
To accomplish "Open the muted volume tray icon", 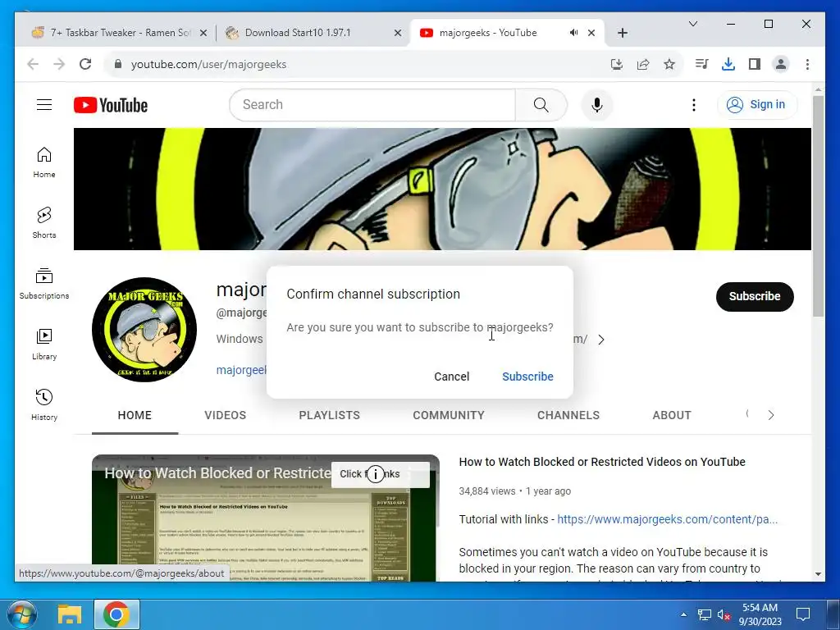I will point(724,614).
